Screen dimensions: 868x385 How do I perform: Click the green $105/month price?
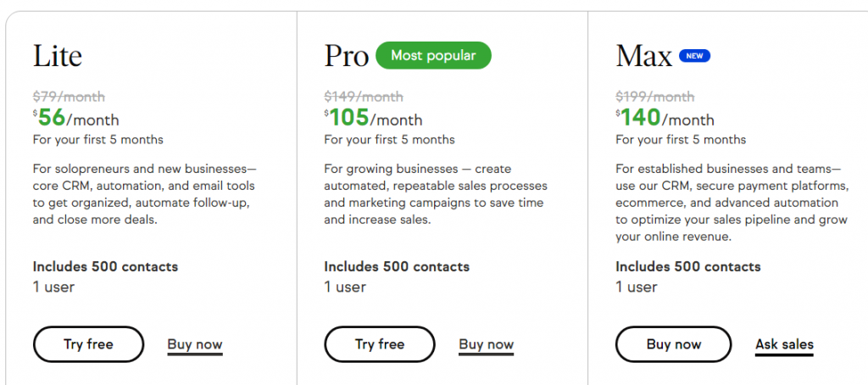pyautogui.click(x=373, y=118)
